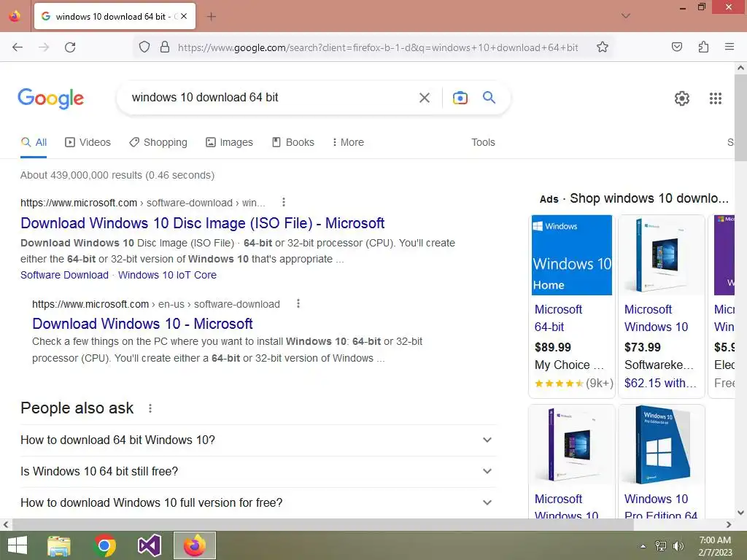Open the Extensions puzzle icon
This screenshot has width=747, height=560.
(703, 47)
